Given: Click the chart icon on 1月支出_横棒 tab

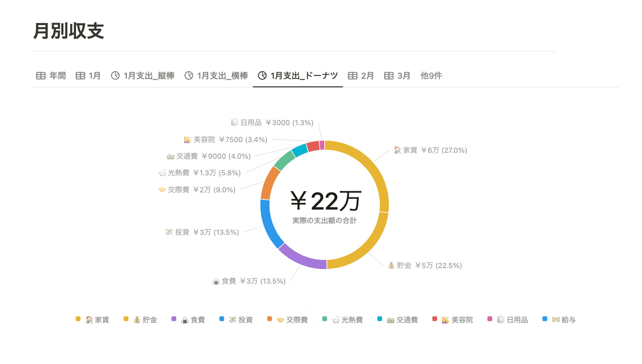Looking at the screenshot, I should [188, 76].
